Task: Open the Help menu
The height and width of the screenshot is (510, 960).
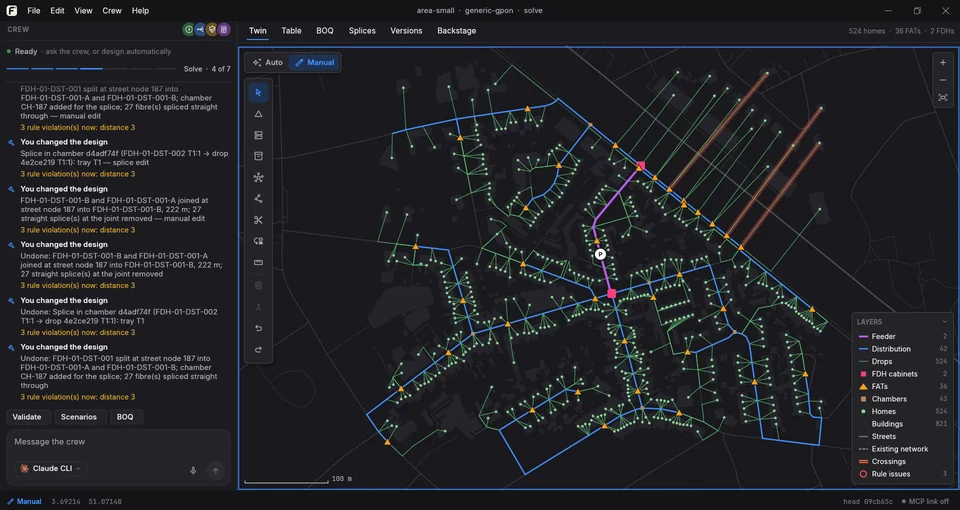Action: point(140,10)
